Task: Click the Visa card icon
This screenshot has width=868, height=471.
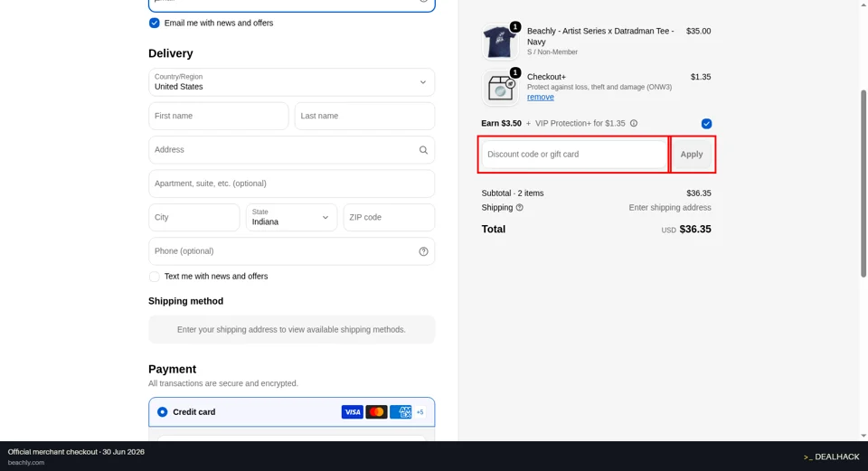Action: tap(352, 411)
